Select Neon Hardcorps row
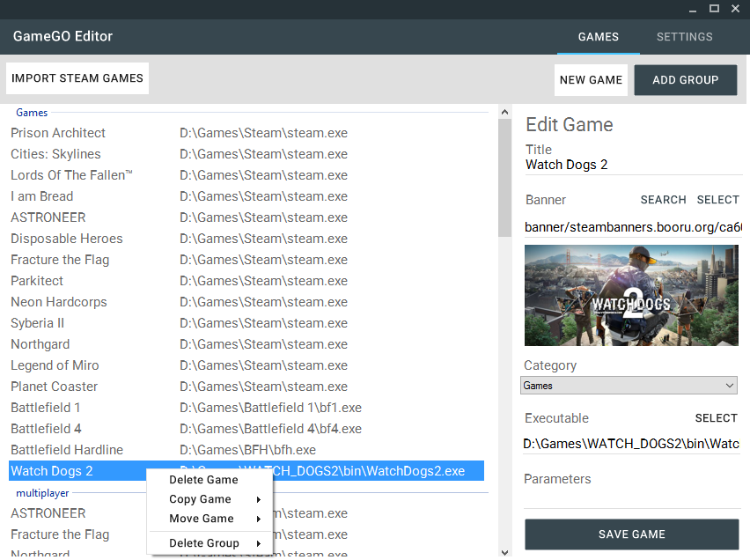Viewport: 750px width, 560px height. (x=246, y=302)
